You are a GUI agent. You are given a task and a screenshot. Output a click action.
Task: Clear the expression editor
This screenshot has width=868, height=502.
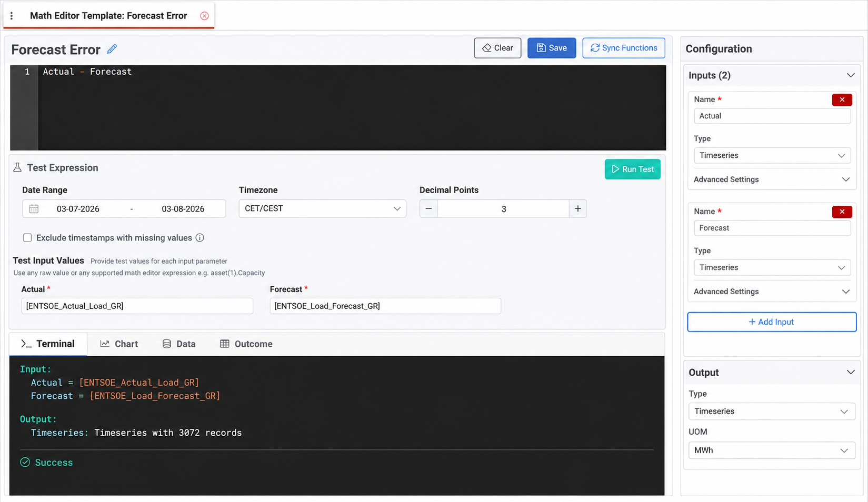[x=497, y=48]
